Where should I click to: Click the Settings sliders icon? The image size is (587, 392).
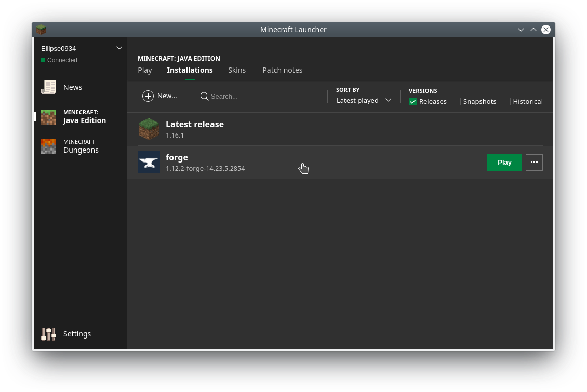click(49, 334)
